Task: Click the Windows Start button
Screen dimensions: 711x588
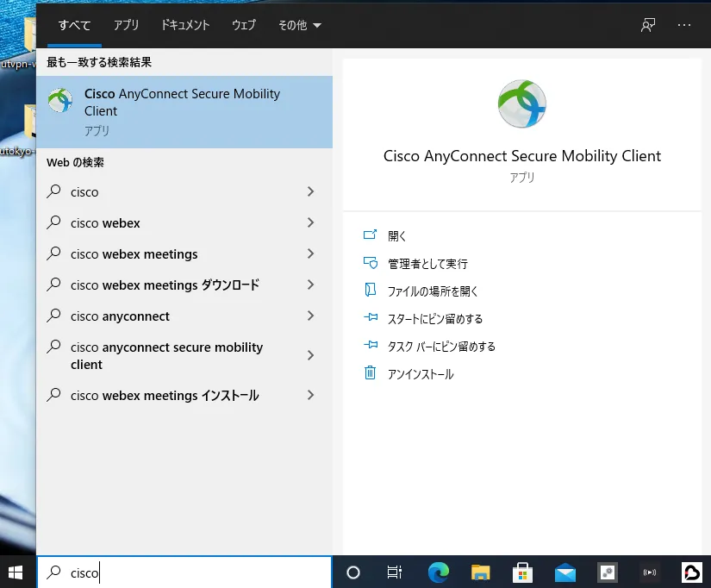Action: coord(16,572)
